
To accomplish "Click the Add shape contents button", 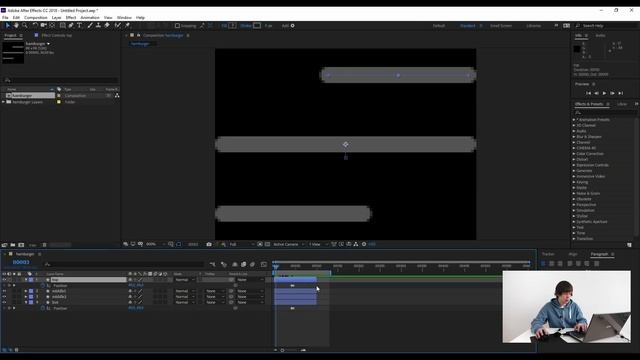I will (292, 26).
